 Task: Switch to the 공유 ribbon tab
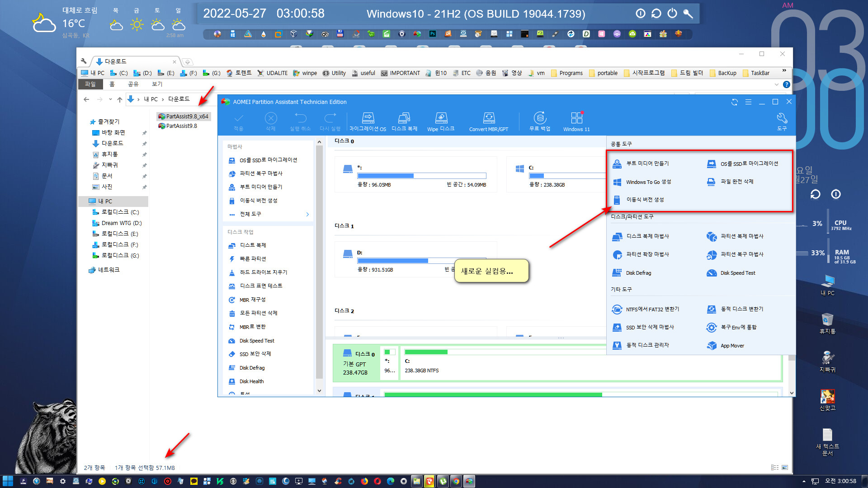coord(133,84)
